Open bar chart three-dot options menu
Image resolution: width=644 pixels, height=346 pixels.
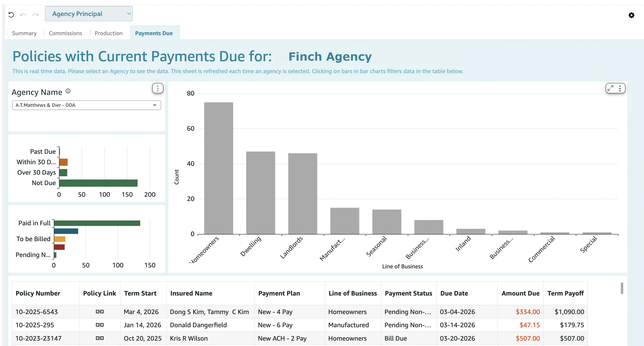pos(620,88)
